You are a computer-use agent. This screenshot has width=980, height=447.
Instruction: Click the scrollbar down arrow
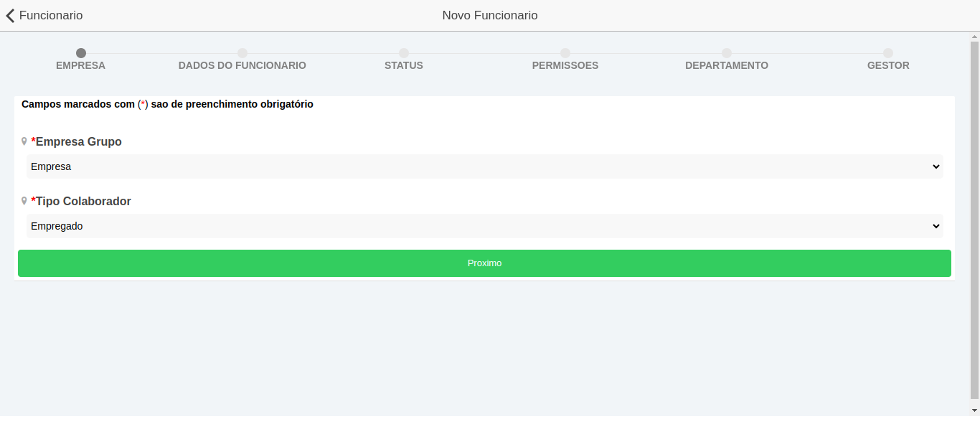tap(974, 410)
